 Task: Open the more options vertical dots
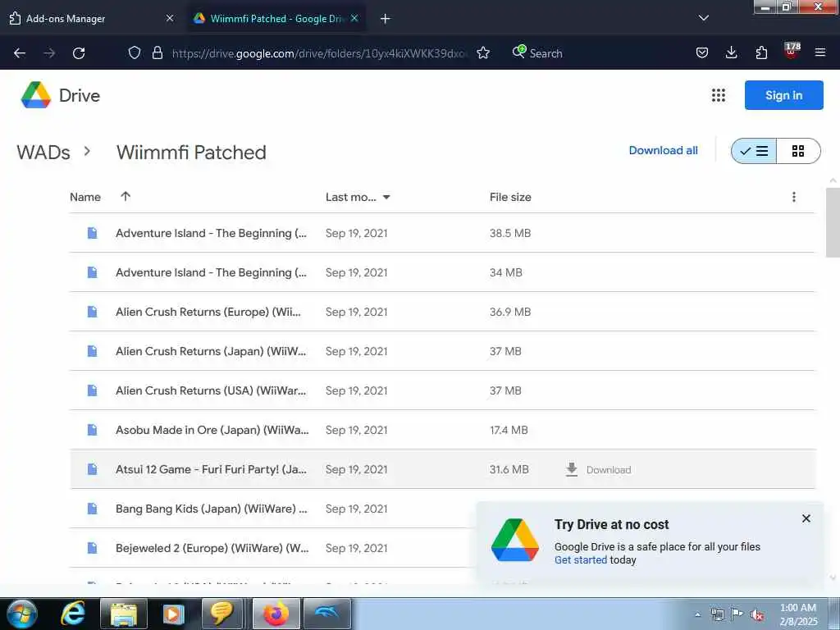[794, 197]
